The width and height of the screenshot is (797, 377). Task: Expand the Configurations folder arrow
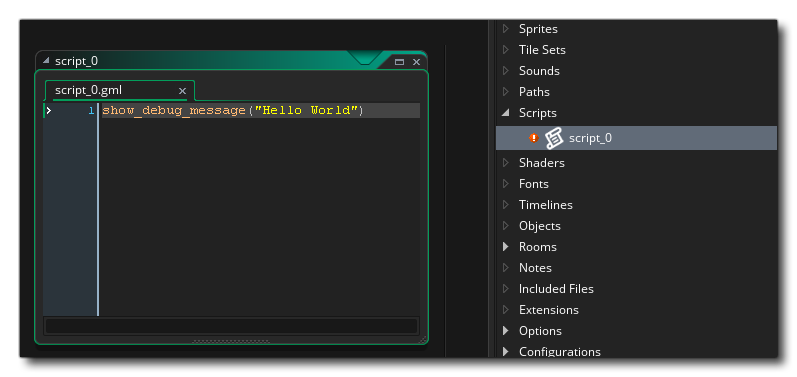pos(506,352)
